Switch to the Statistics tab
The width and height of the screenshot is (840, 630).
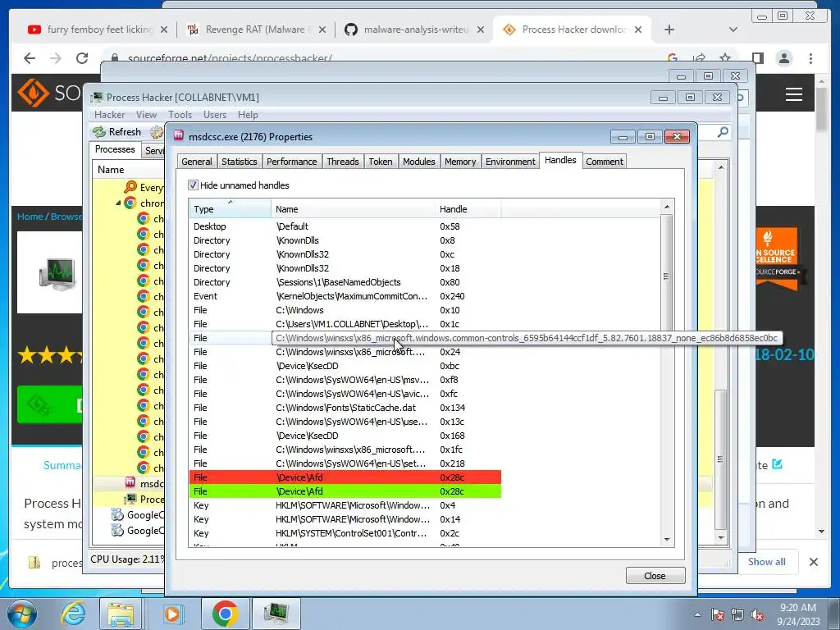[239, 162]
